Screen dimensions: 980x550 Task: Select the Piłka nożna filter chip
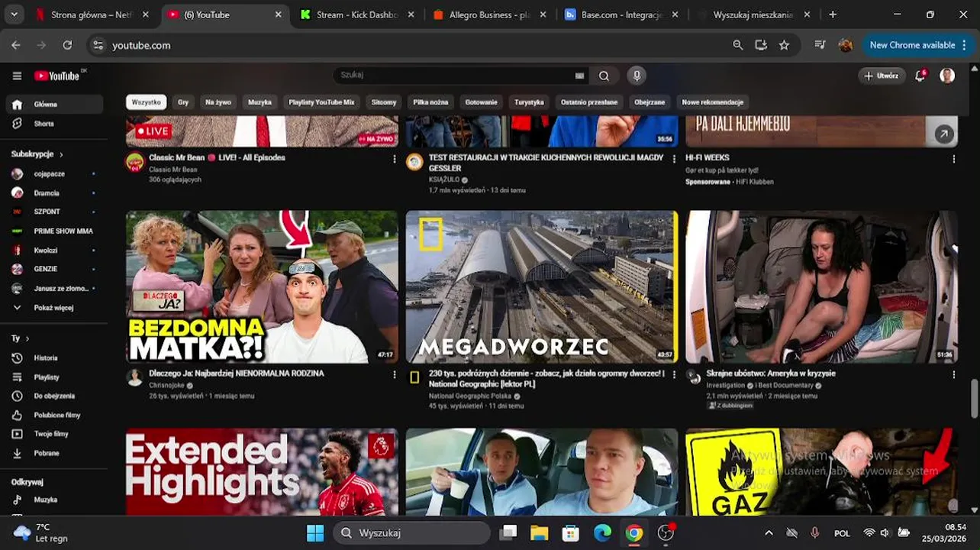click(x=430, y=102)
